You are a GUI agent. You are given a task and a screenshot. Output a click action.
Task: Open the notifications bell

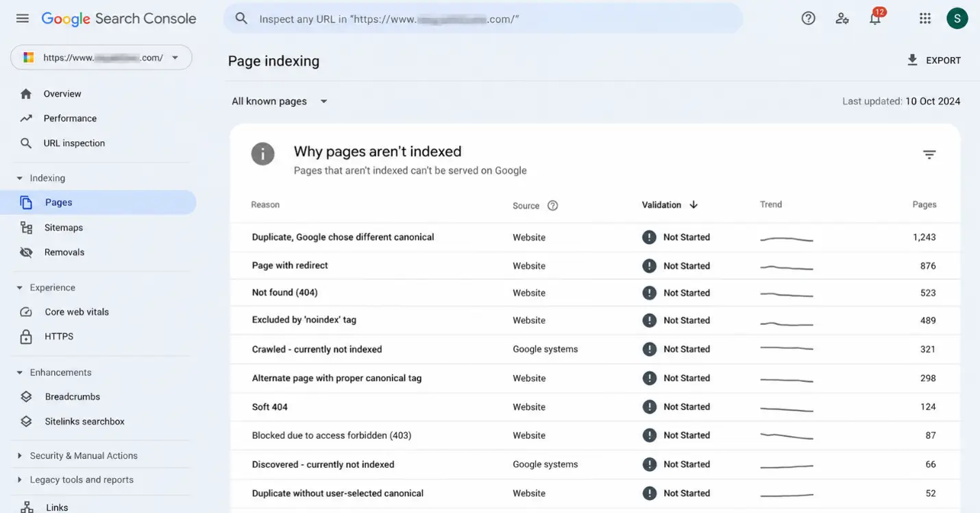[875, 19]
